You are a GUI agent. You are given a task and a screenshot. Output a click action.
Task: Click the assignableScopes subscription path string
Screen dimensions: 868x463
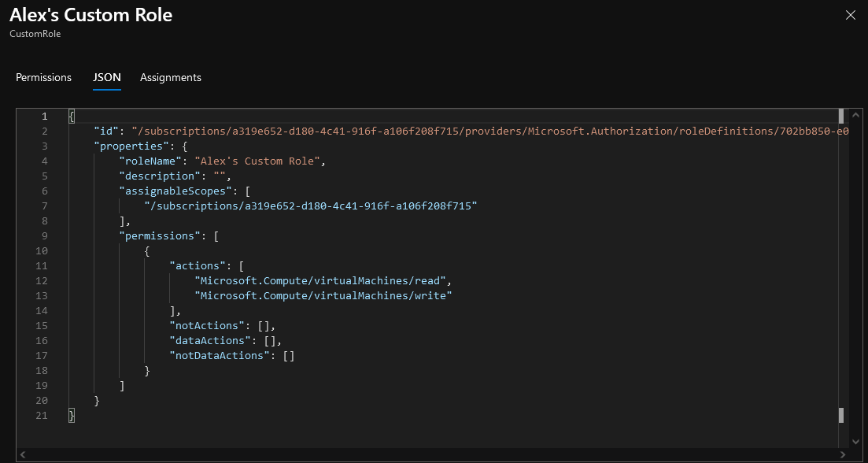point(311,206)
